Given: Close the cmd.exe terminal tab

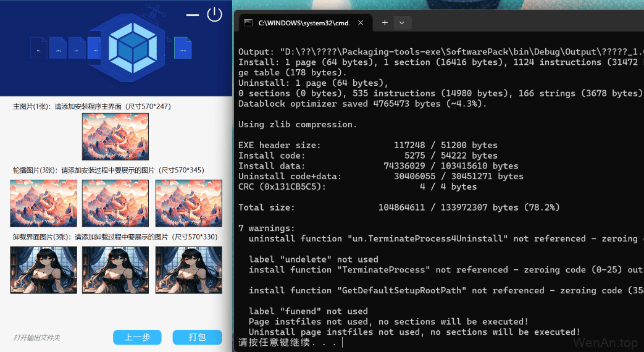Looking at the screenshot, I should [361, 23].
